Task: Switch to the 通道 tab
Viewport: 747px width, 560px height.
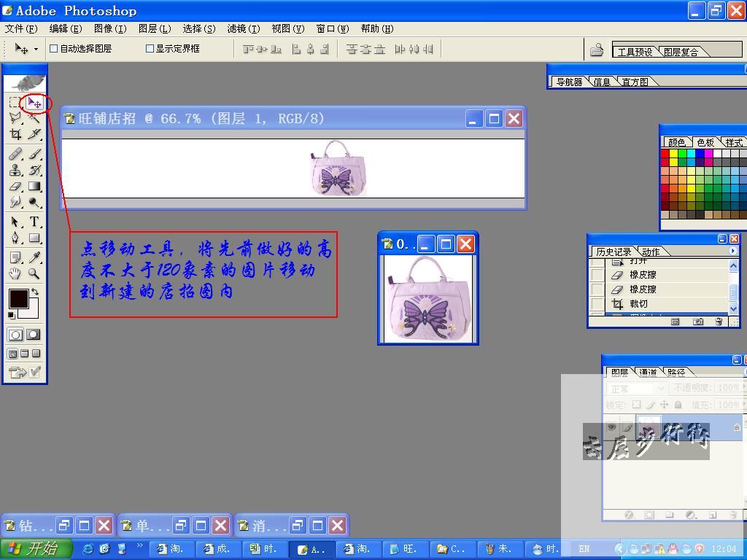Action: [648, 373]
